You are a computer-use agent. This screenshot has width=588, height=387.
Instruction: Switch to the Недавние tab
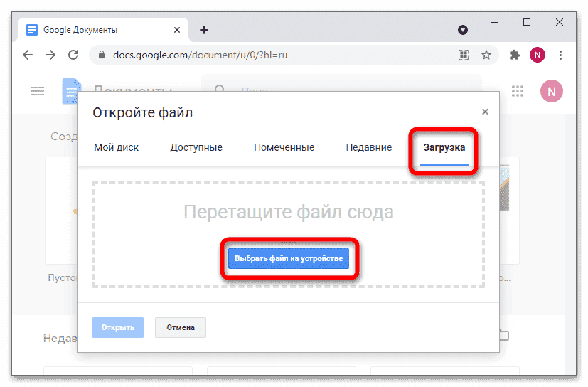pos(368,148)
